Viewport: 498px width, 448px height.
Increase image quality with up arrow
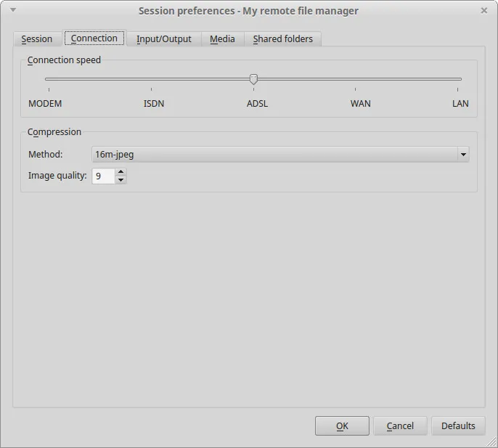pos(121,172)
